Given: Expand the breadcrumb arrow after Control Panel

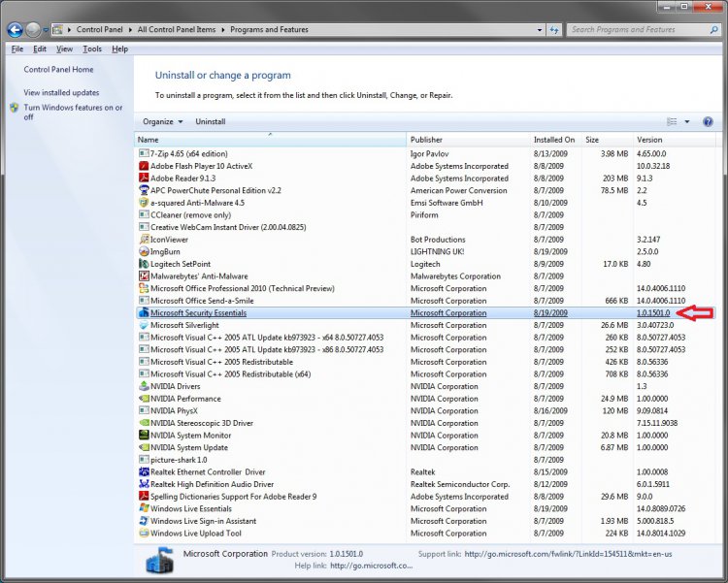Looking at the screenshot, I should click(x=130, y=30).
